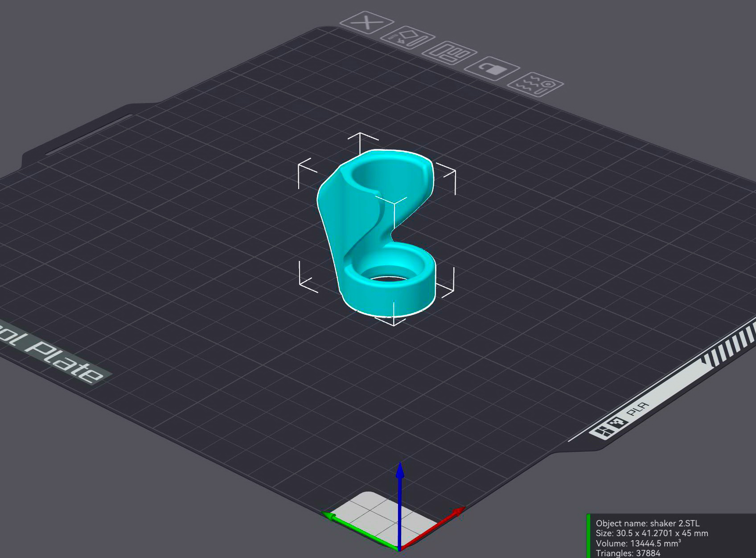Toggle the plate lock icon
The width and height of the screenshot is (756, 558).
492,69
